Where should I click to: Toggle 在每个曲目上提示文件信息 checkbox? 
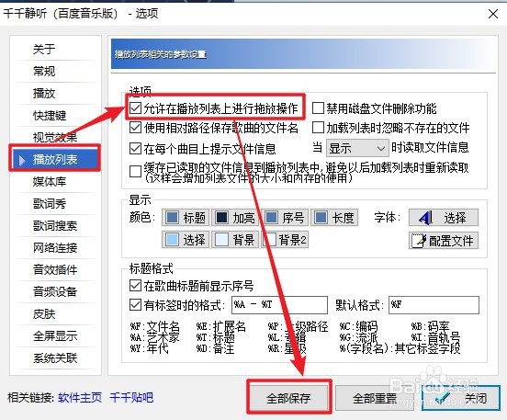(x=135, y=149)
